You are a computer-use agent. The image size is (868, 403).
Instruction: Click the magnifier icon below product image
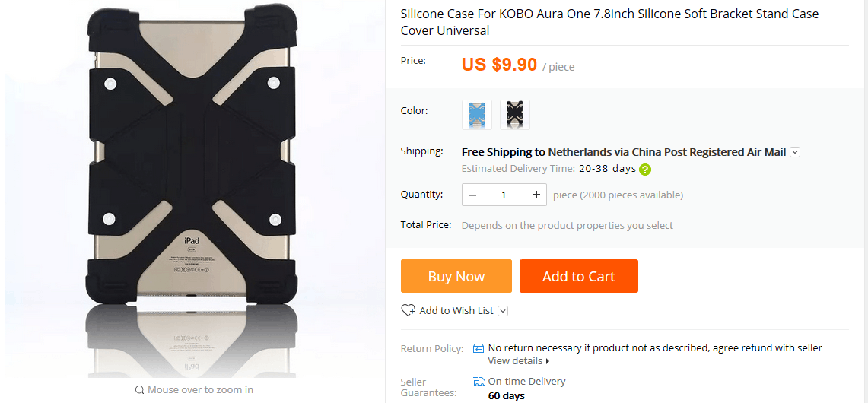tap(139, 390)
